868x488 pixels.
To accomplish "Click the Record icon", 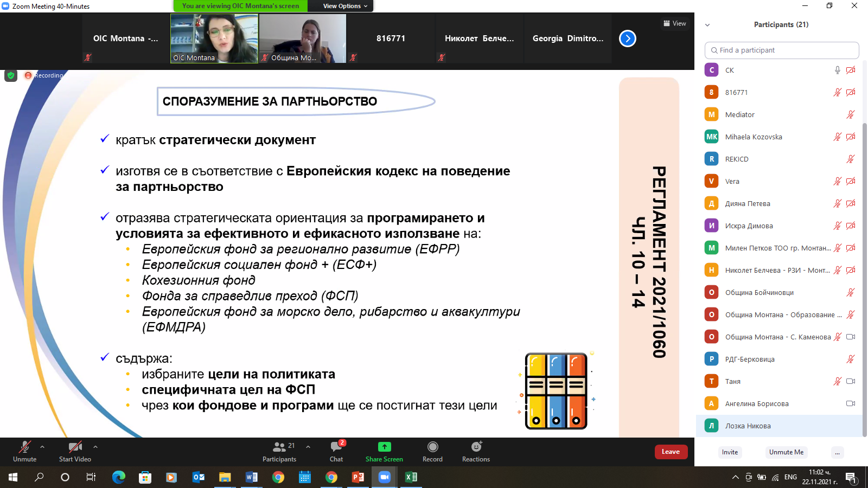I will (432, 447).
